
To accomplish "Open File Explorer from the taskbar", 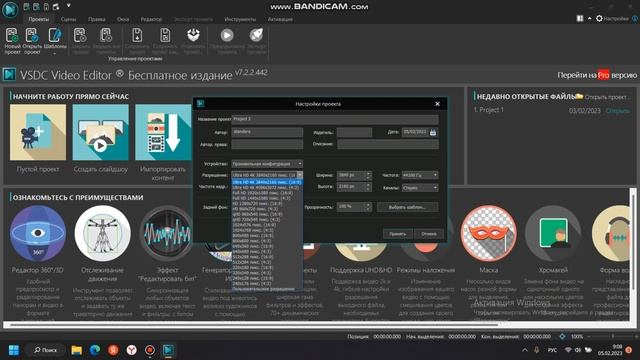I will (x=76, y=350).
